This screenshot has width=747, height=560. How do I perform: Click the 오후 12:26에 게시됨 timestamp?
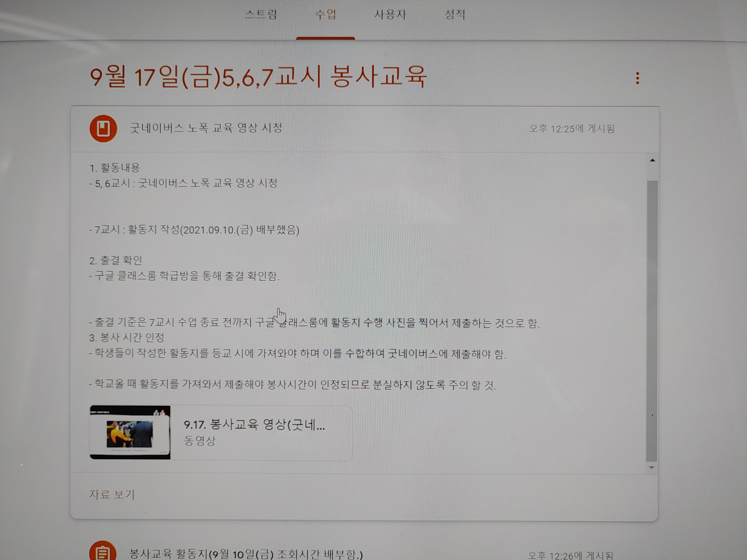(570, 555)
